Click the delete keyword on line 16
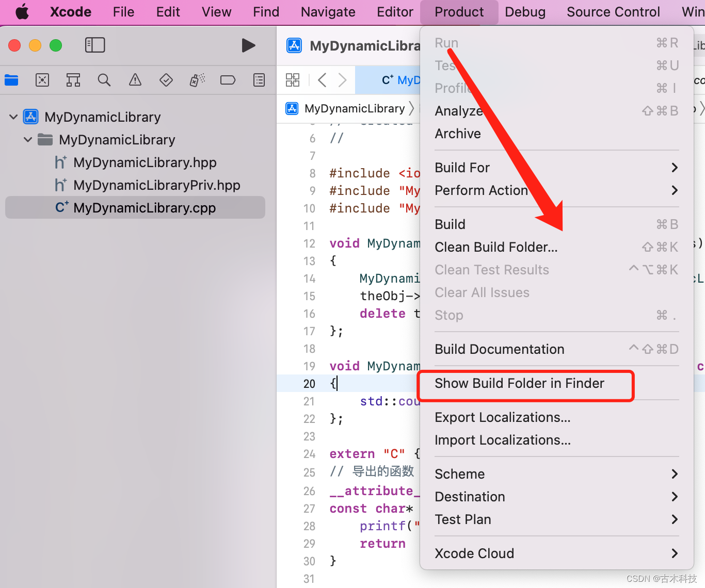705x588 pixels. click(x=382, y=314)
